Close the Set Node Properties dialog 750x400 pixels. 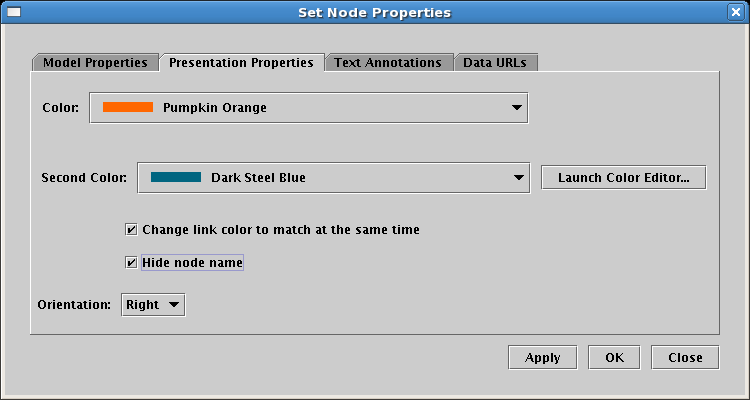736,13
